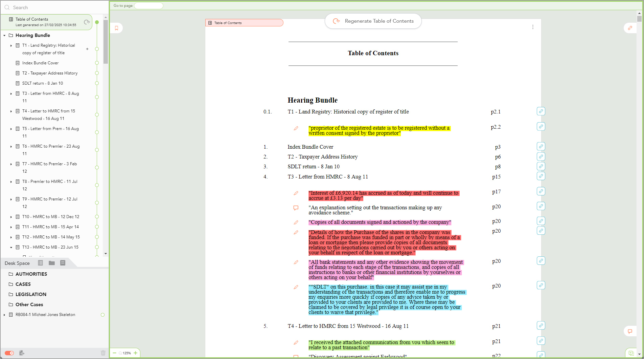Click the main document scrollbar thumb

point(639,19)
